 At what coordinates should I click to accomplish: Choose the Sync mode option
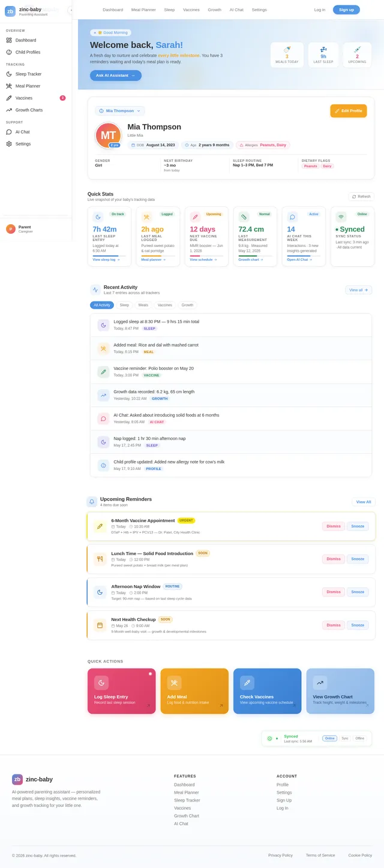click(x=345, y=739)
